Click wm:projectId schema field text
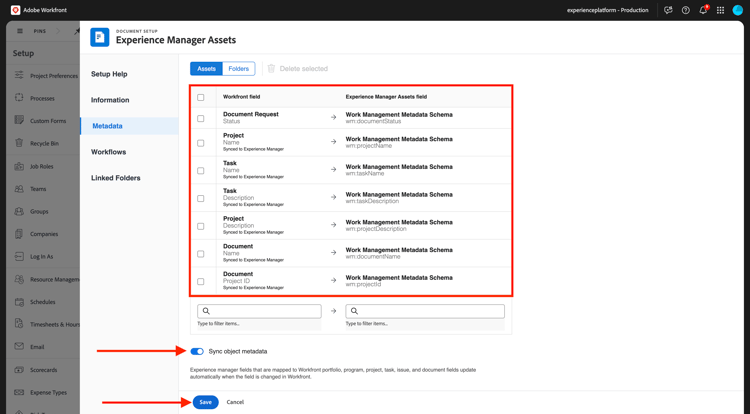750x414 pixels. pos(364,284)
